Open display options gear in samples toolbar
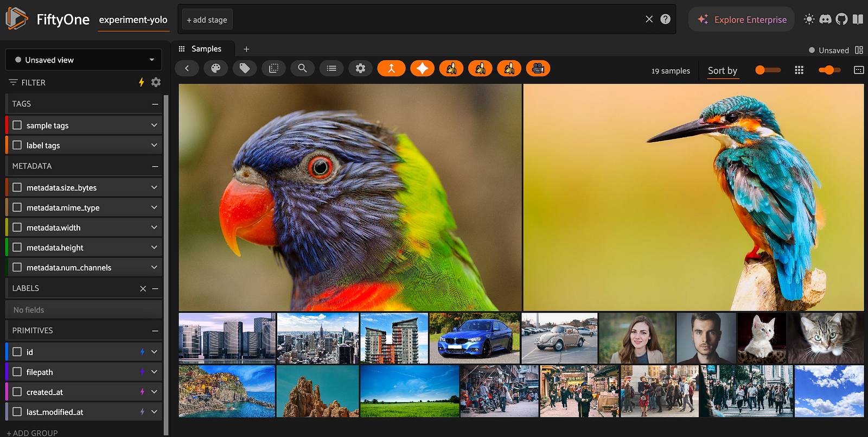 [360, 68]
